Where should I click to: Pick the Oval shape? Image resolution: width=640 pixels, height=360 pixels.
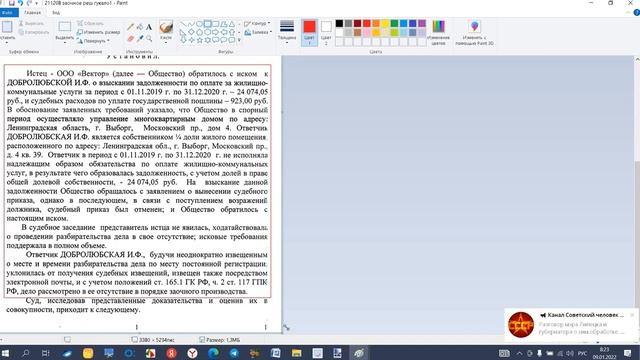[x=199, y=24]
